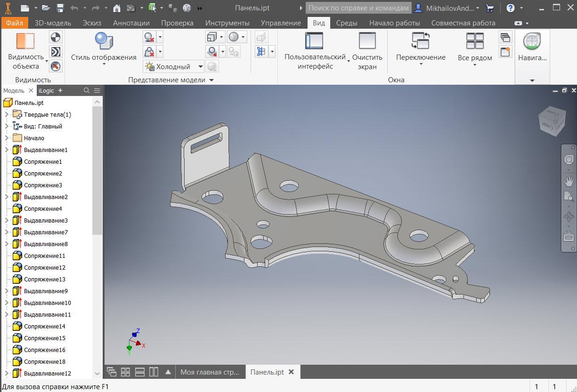This screenshot has width=577, height=392.
Task: Select Панель.ipt root node in browser
Action: tap(29, 103)
